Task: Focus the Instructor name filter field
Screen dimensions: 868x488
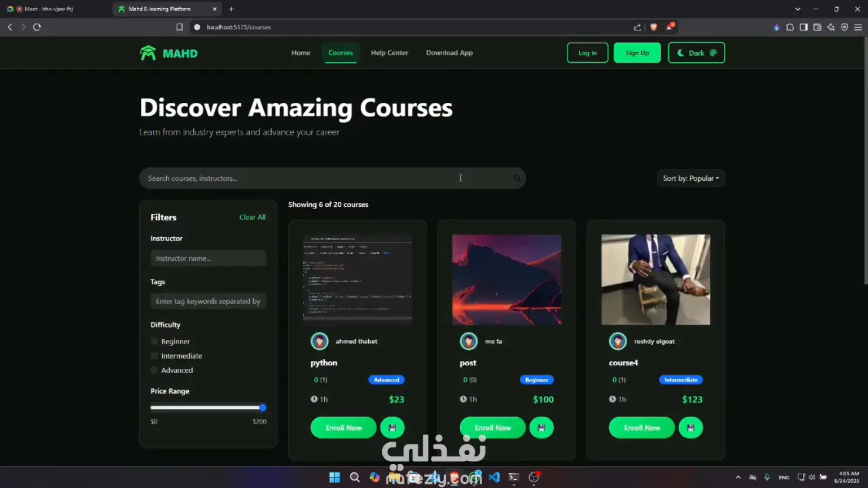Action: 208,258
